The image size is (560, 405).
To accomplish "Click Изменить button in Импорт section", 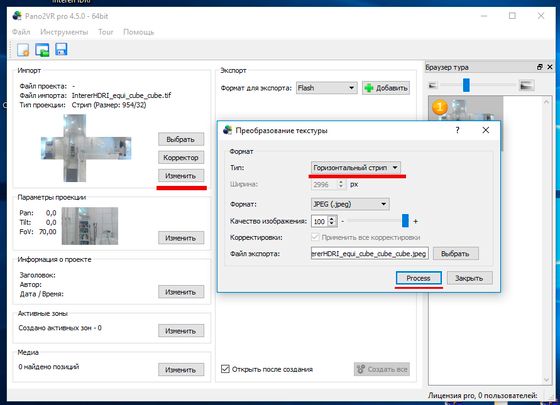I will pos(181,176).
